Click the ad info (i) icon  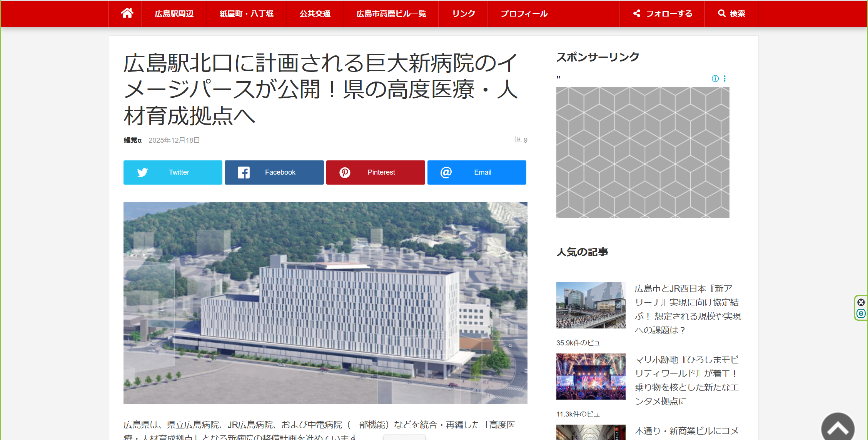[715, 78]
